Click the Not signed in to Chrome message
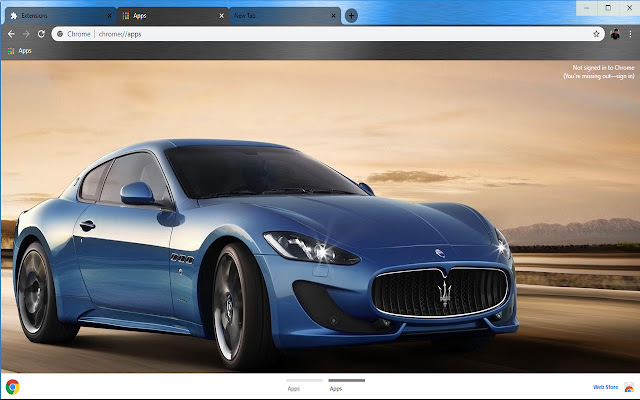Screen dimensions: 640x400 (x=599, y=72)
